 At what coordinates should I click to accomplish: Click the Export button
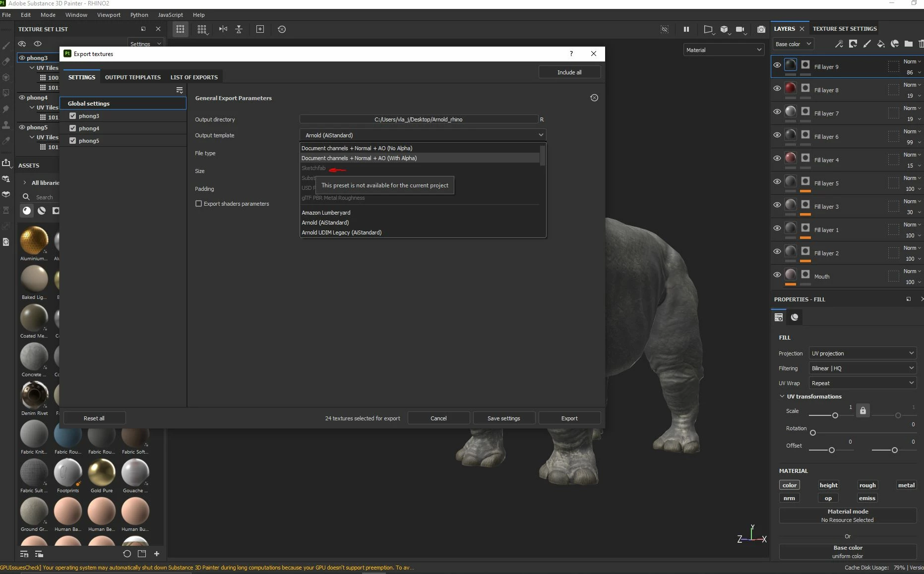[x=569, y=418]
